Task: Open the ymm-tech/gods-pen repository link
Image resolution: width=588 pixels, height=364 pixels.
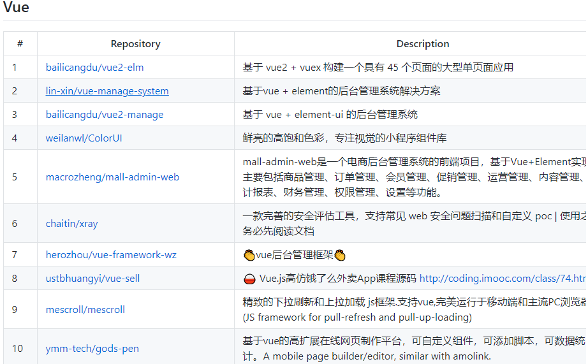Action: point(92,349)
